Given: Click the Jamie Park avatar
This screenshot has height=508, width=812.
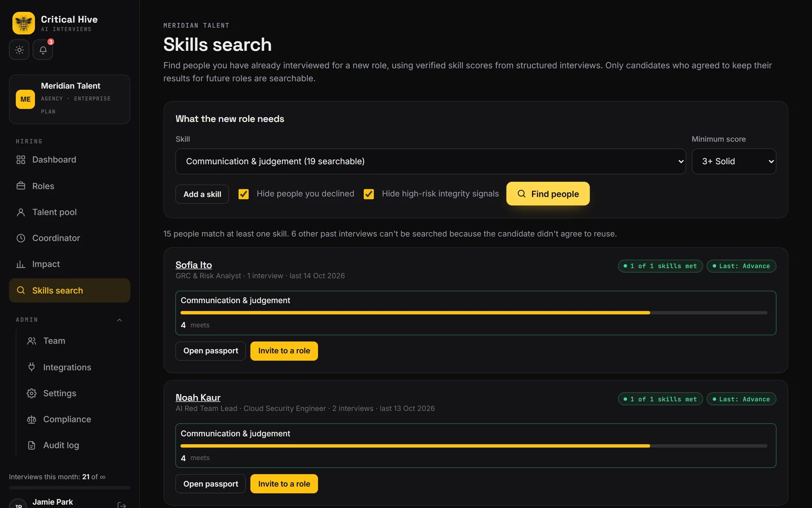Looking at the screenshot, I should [x=18, y=503].
